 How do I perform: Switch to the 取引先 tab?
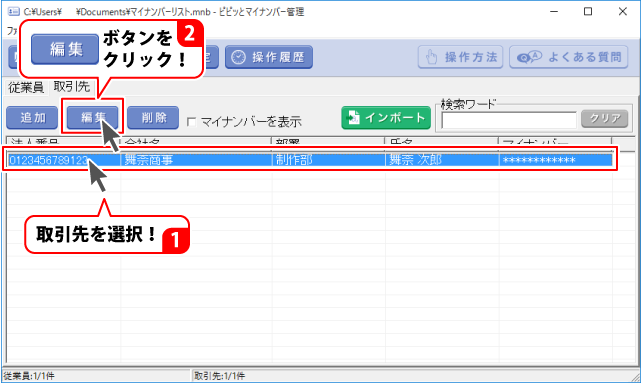coord(72,87)
